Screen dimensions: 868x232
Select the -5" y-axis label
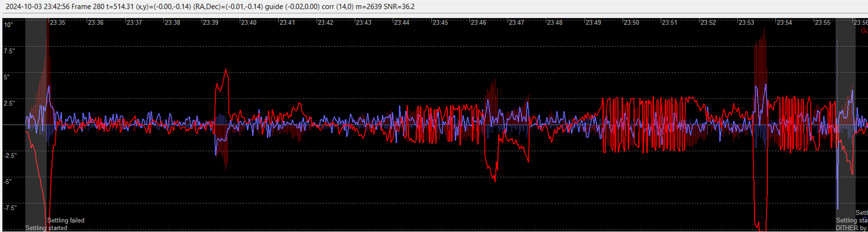tap(9, 182)
